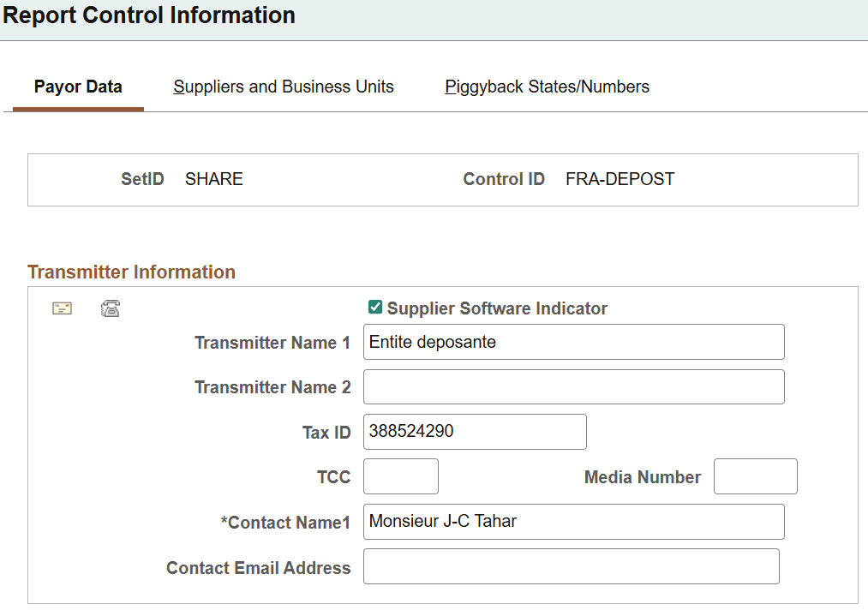The width and height of the screenshot is (868, 610).
Task: Select the Contact Name1 field
Action: coord(574,522)
